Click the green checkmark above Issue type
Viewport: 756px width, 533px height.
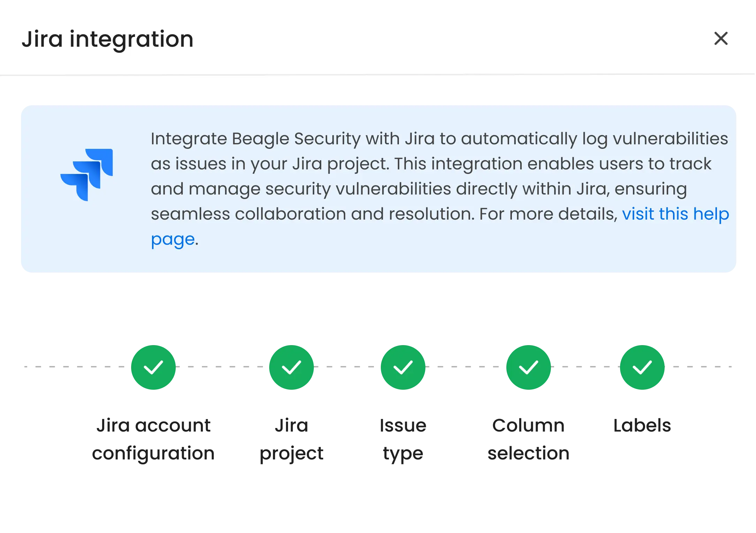[403, 367]
